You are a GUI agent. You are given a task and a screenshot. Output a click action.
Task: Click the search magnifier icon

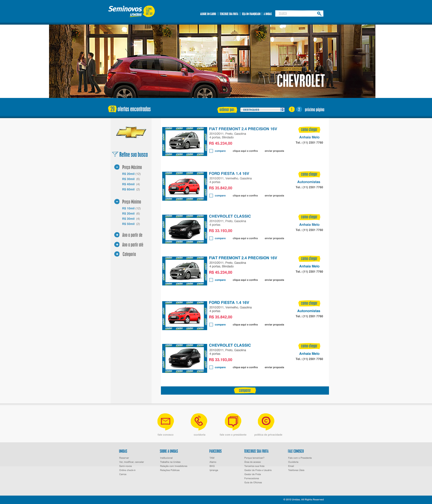click(319, 14)
